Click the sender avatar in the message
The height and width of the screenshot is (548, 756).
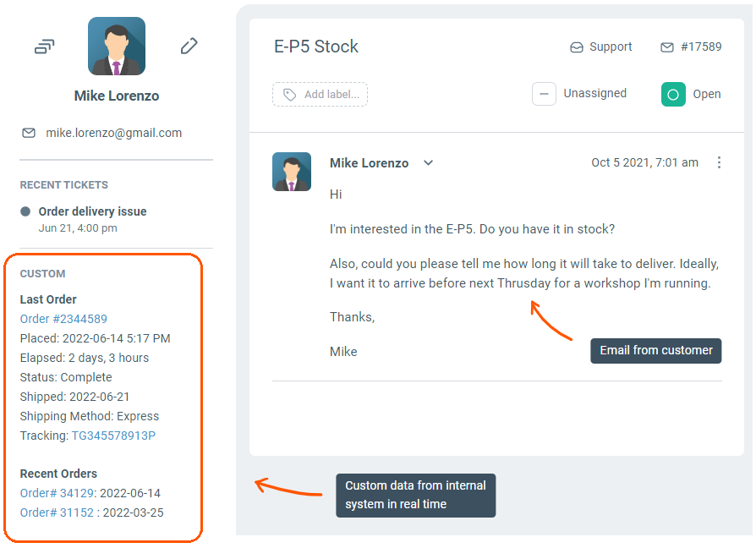point(291,172)
